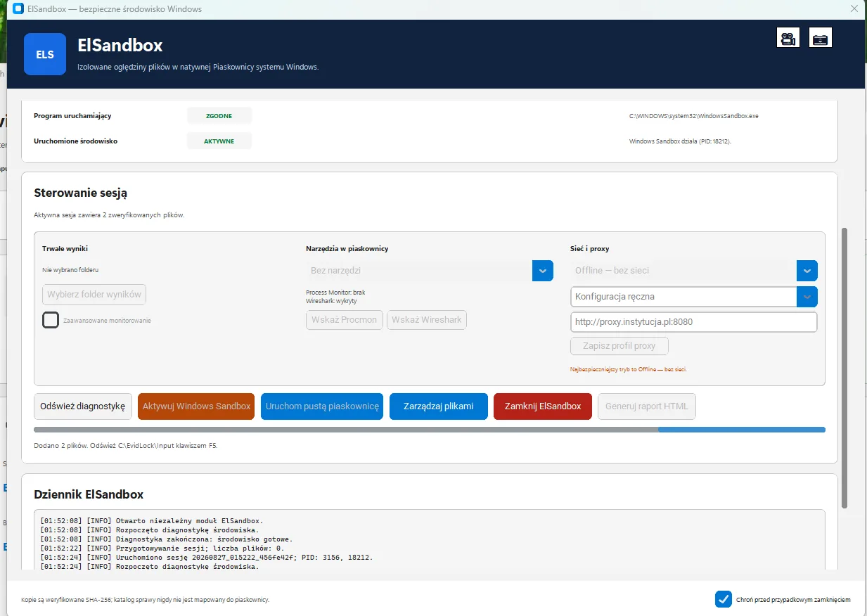Click the proxy URL input field
The width and height of the screenshot is (867, 616).
(694, 322)
